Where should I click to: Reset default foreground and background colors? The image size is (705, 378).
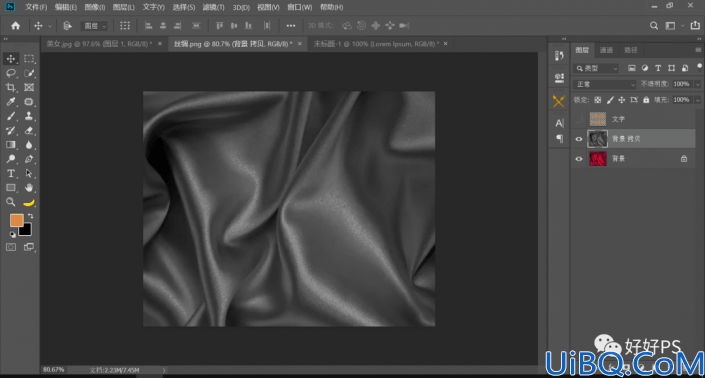point(13,234)
